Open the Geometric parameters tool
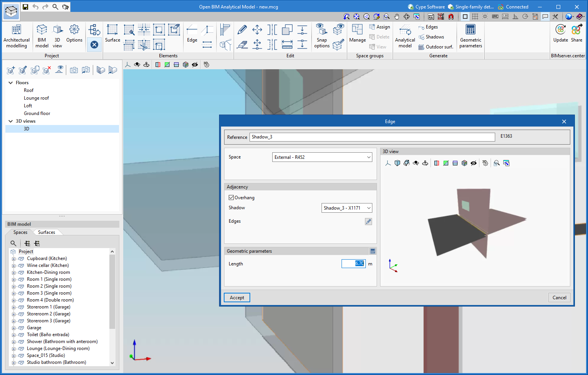Screen dimensions: 588x375 [470, 36]
